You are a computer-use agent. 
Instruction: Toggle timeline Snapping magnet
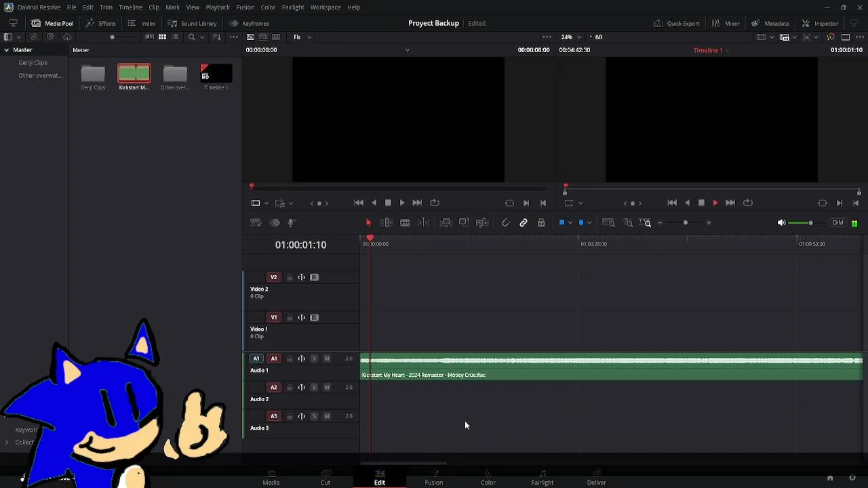(x=506, y=223)
